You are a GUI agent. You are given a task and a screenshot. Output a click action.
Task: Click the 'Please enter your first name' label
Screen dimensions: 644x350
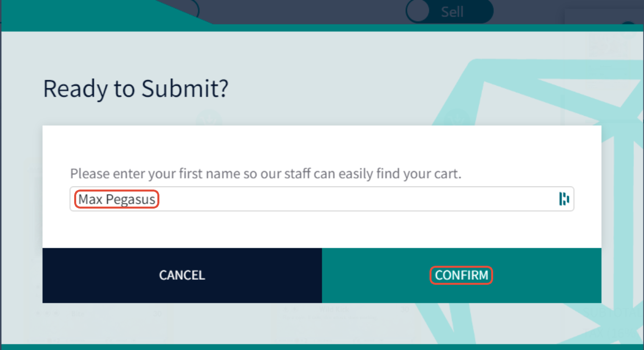pos(266,174)
